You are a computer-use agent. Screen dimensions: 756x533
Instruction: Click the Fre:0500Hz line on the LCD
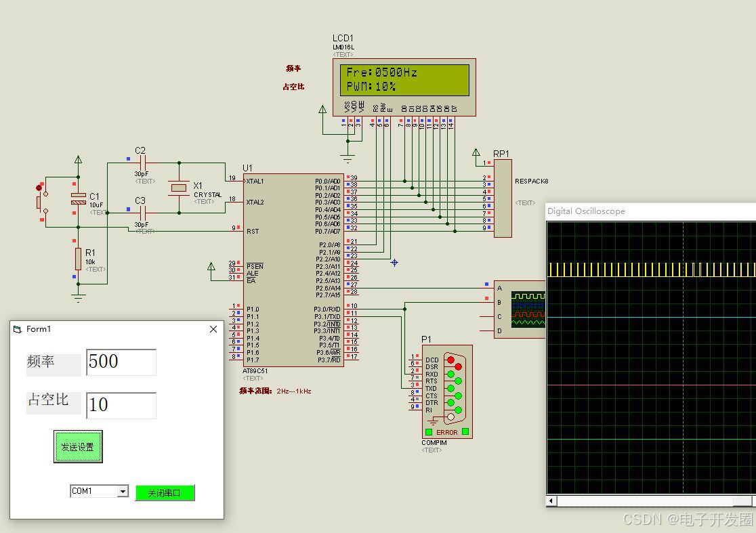pyautogui.click(x=382, y=72)
